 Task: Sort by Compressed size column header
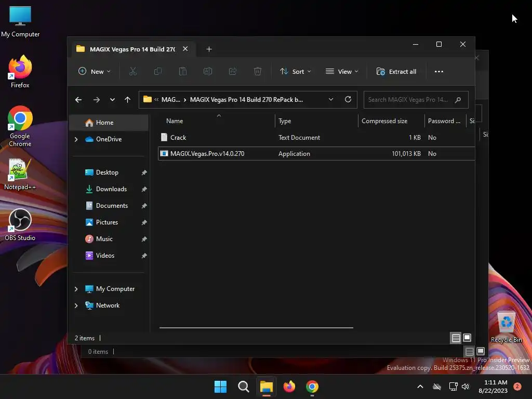coord(391,121)
